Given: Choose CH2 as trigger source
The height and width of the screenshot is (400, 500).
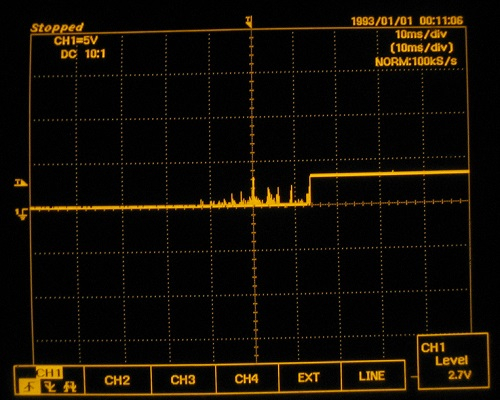Looking at the screenshot, I should [x=117, y=380].
